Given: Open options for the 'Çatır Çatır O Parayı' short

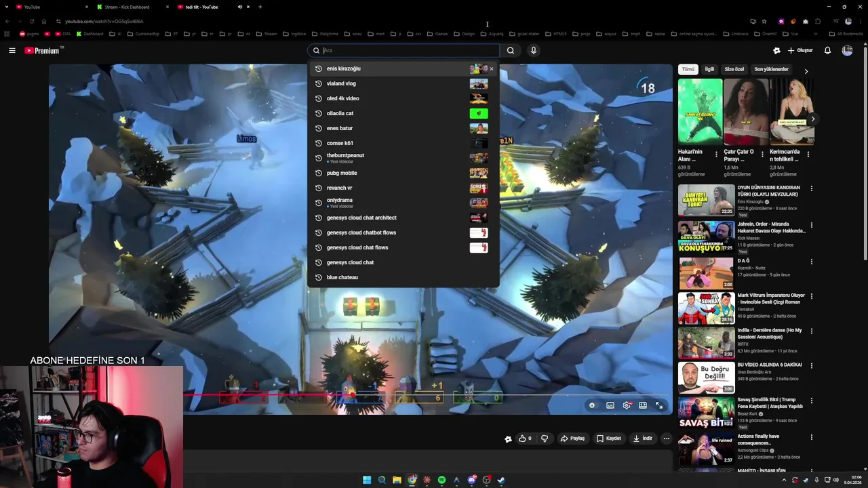Looking at the screenshot, I should (762, 155).
